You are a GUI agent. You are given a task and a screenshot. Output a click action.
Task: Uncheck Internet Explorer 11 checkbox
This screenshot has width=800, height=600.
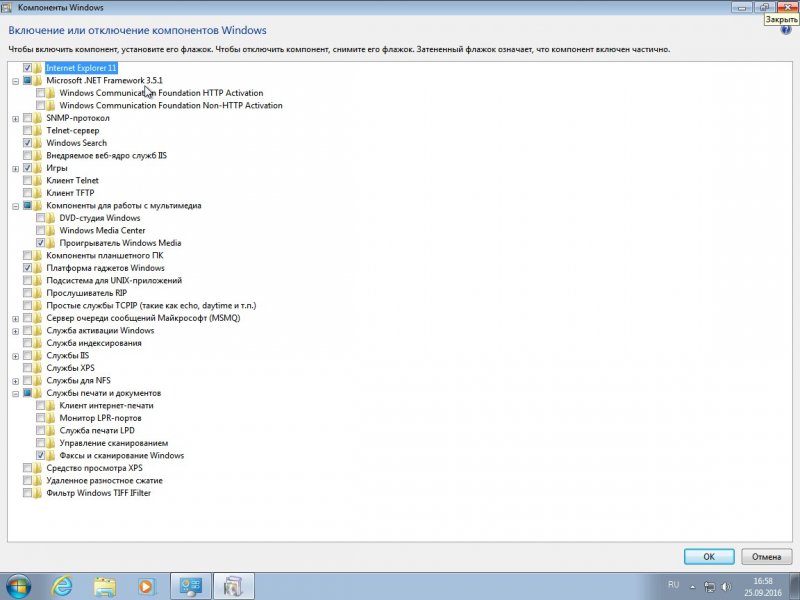[x=28, y=68]
